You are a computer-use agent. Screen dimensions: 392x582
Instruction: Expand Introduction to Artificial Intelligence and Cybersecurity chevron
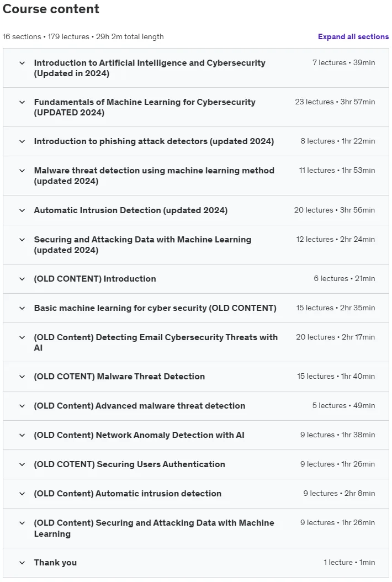[22, 63]
